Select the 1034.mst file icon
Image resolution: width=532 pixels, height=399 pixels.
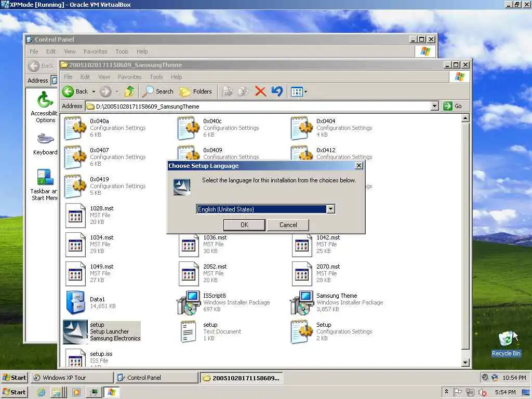click(75, 245)
